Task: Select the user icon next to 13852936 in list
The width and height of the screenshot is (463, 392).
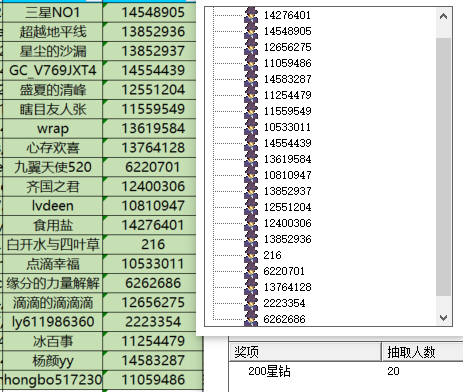Action: point(251,239)
